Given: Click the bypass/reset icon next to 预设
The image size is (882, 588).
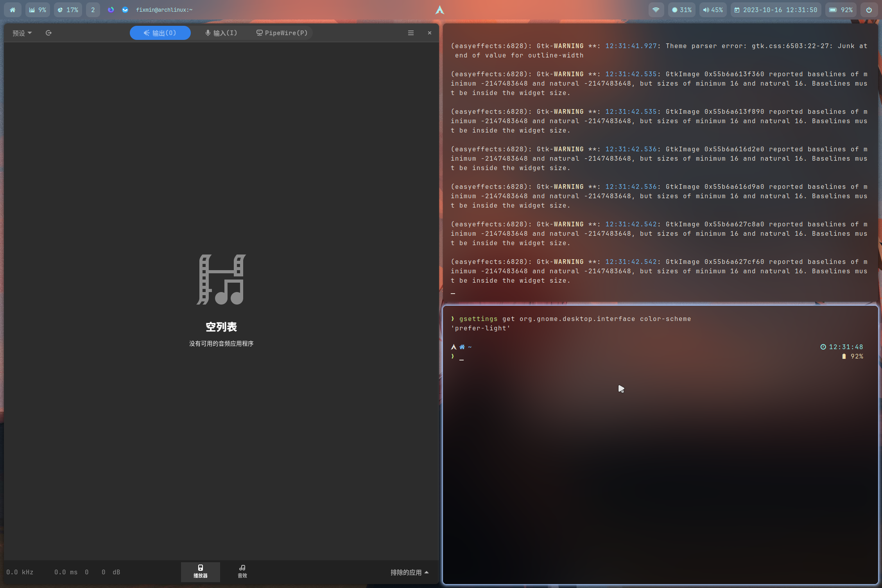Looking at the screenshot, I should [x=48, y=33].
